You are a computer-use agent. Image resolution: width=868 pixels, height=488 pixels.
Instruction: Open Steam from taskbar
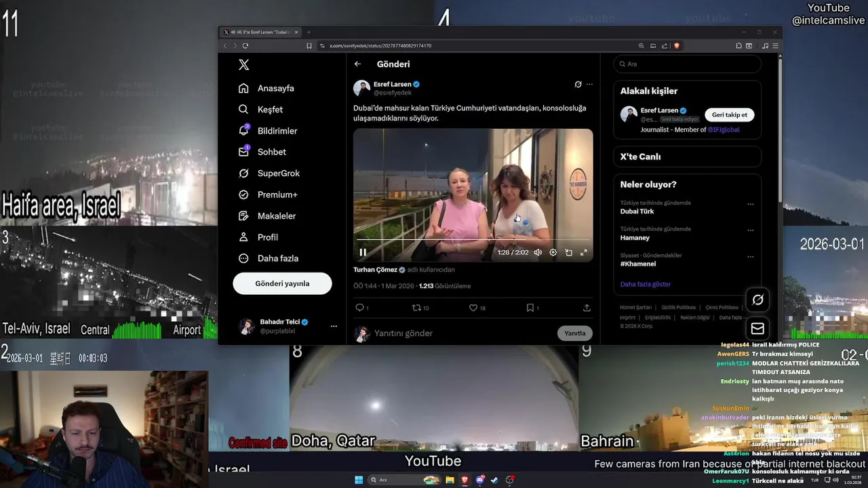pyautogui.click(x=494, y=480)
